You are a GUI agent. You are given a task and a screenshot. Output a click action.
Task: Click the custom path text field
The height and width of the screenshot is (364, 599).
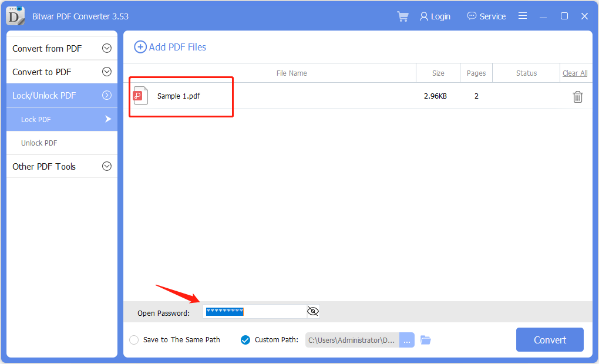pyautogui.click(x=352, y=340)
